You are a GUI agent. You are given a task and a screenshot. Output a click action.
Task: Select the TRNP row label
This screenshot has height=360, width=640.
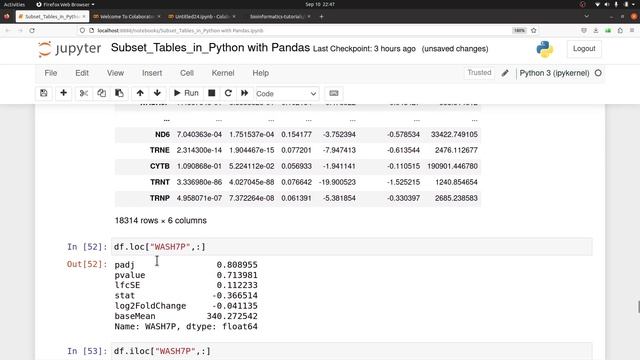160,198
